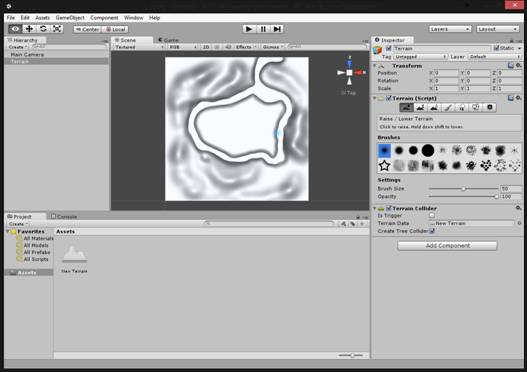This screenshot has width=527, height=372.
Task: Open the RGB render mode dropdown
Action: point(183,47)
